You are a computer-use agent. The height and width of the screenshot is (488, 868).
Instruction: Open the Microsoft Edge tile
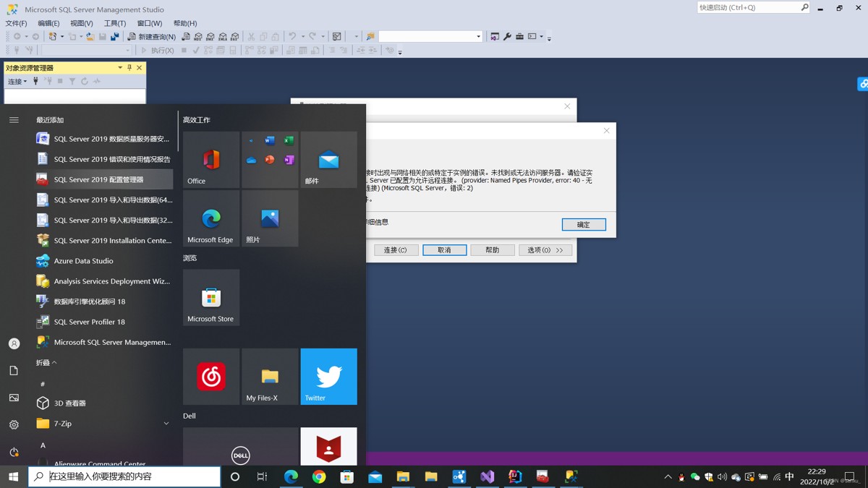(x=210, y=218)
